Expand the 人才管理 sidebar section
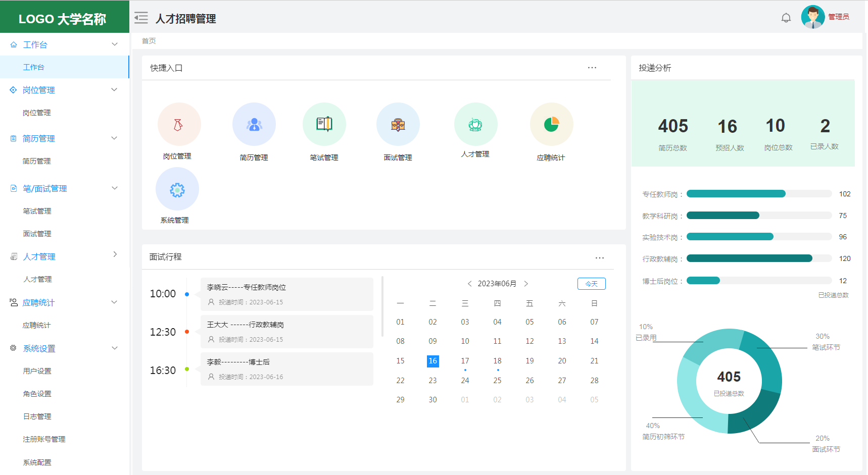Viewport: 868px width, 475px height. click(115, 254)
